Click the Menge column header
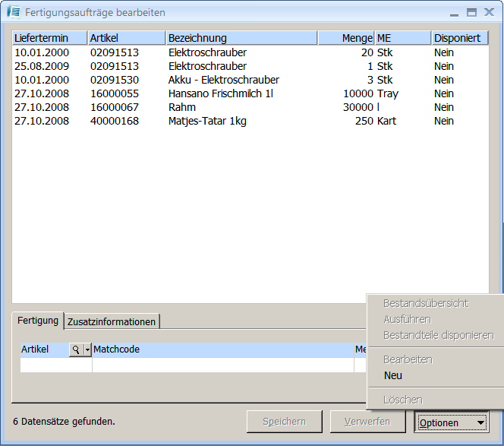The image size is (504, 446). pos(346,38)
